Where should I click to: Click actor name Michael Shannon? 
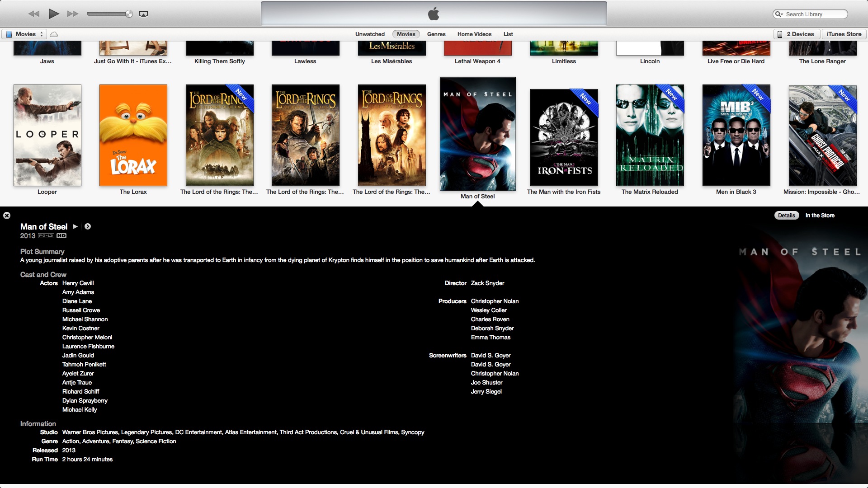(x=85, y=319)
